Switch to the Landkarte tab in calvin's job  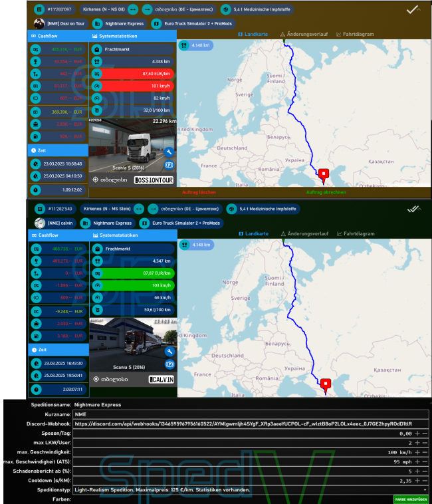(253, 233)
